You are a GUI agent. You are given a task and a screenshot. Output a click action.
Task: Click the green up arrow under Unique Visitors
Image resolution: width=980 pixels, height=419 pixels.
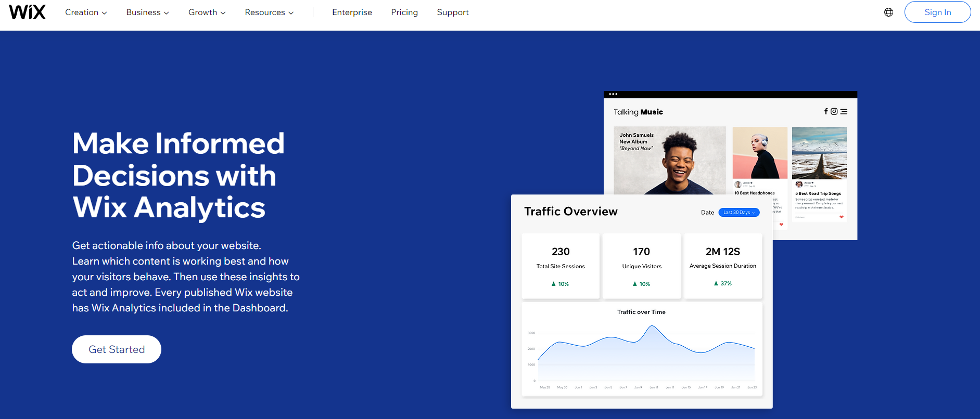[x=634, y=284]
